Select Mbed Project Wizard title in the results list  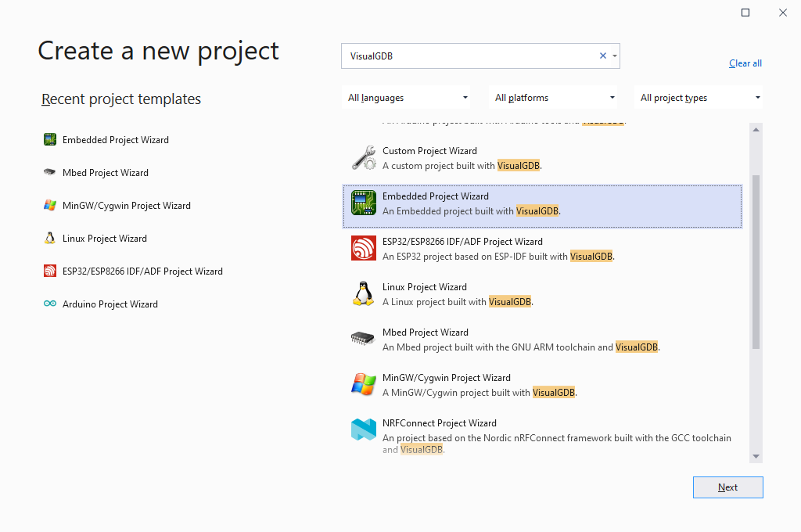pyautogui.click(x=425, y=332)
